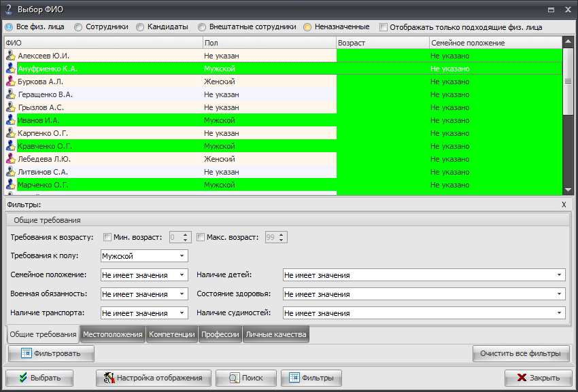Click the tools icon on Настройка отображения
This screenshot has width=578, height=392.
[109, 378]
